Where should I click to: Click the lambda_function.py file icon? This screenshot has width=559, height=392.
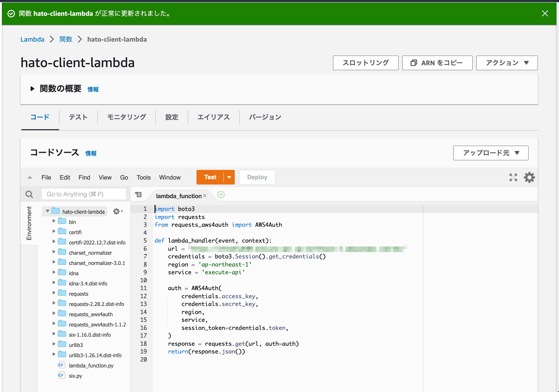coord(61,365)
